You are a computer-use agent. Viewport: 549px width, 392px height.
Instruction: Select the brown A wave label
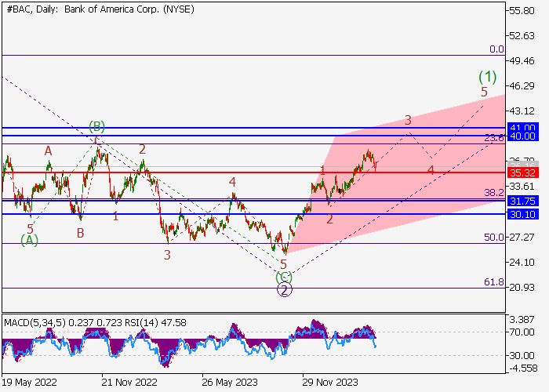click(48, 151)
